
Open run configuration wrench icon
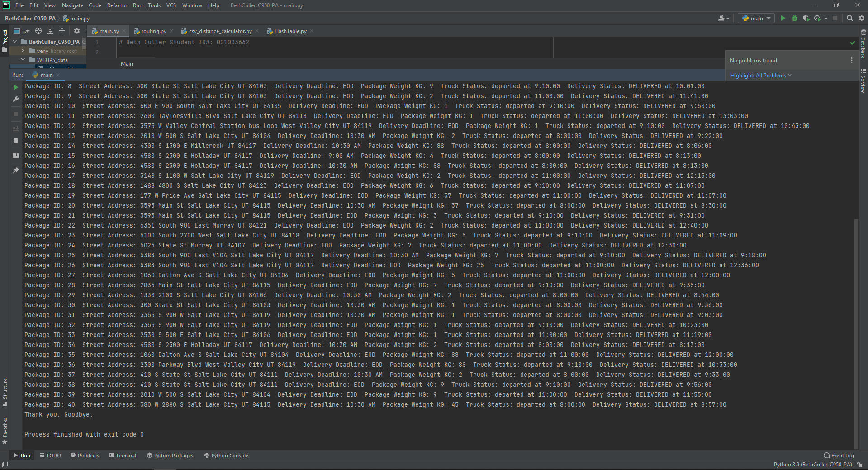pyautogui.click(x=16, y=99)
